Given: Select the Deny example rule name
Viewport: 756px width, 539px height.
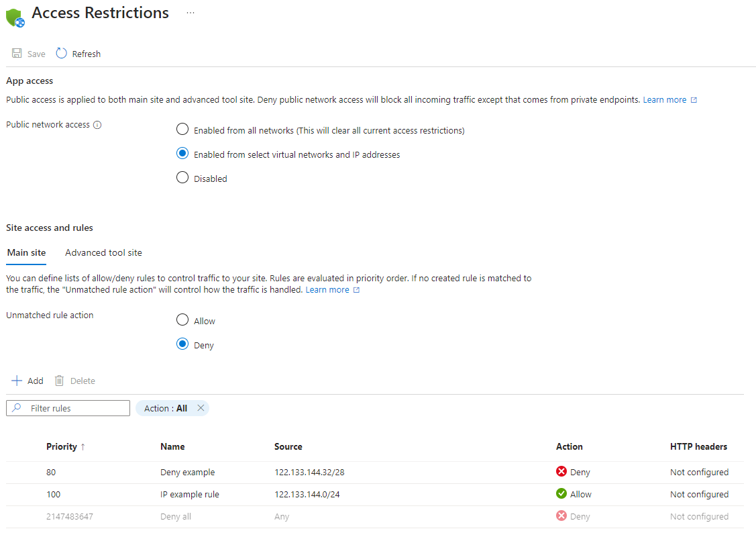Looking at the screenshot, I should [188, 473].
